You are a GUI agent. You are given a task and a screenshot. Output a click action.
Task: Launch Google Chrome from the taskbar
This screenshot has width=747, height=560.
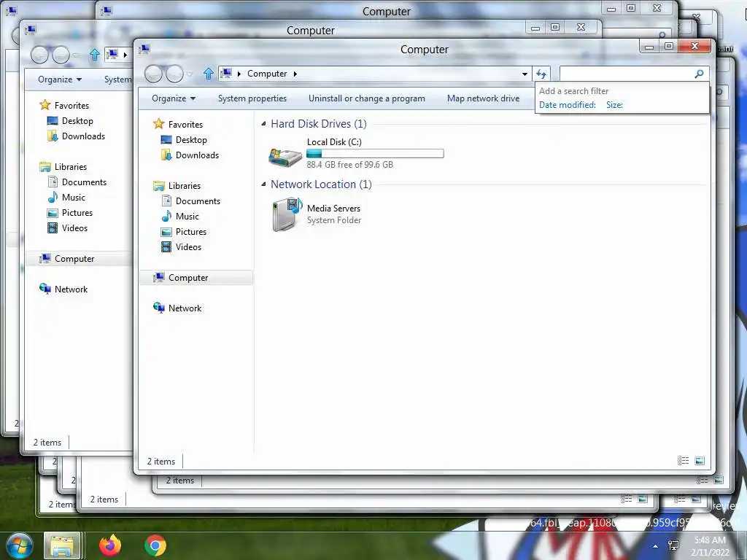coord(155,545)
